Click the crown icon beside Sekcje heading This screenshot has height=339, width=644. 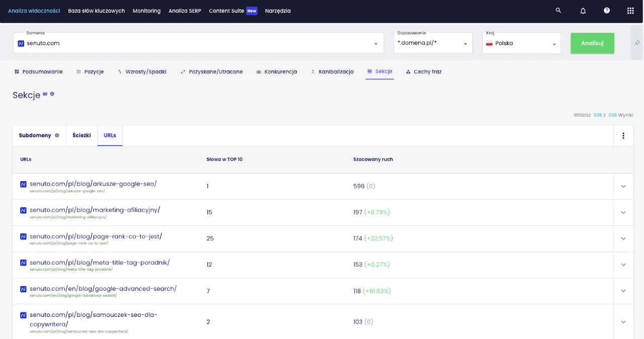coord(45,94)
